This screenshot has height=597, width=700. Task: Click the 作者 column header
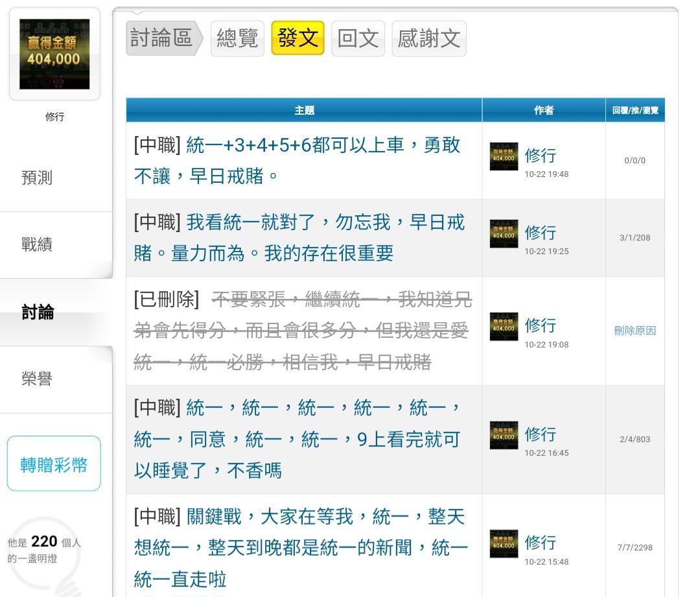544,110
